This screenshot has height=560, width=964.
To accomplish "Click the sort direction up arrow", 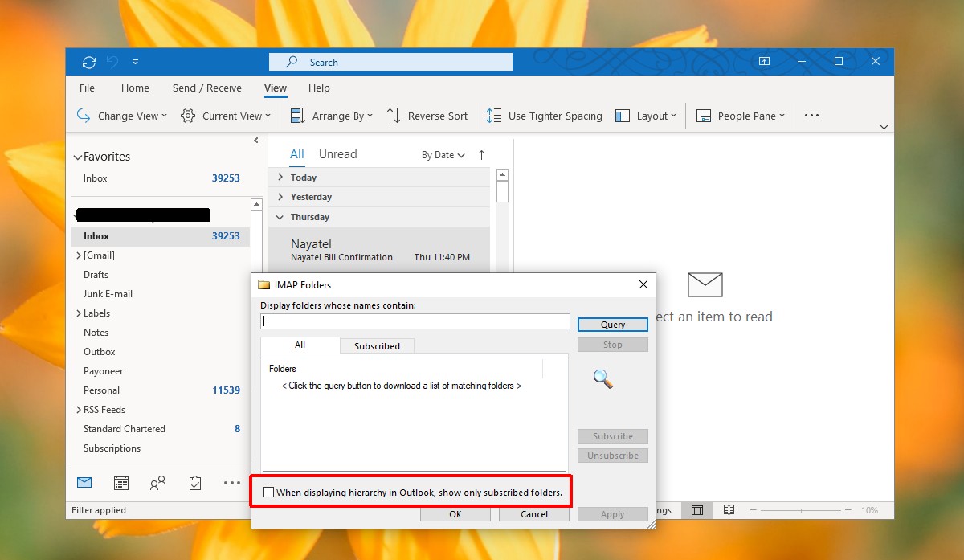I will pyautogui.click(x=482, y=155).
